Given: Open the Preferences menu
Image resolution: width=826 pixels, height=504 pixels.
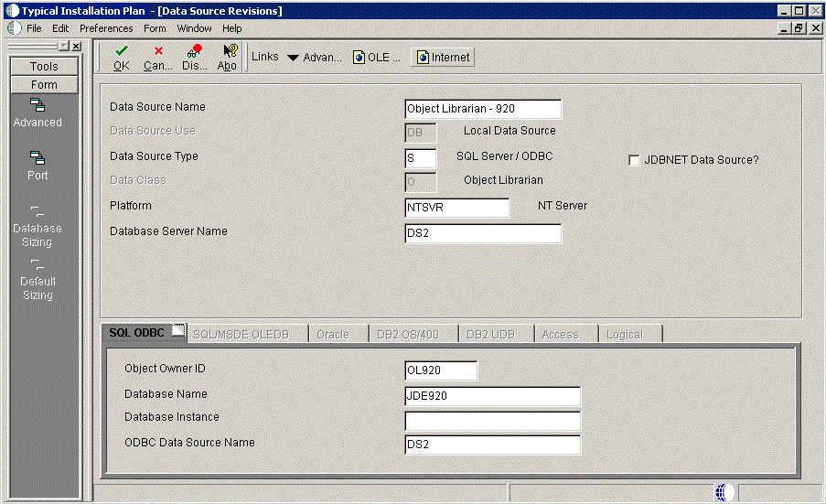Looking at the screenshot, I should (106, 28).
